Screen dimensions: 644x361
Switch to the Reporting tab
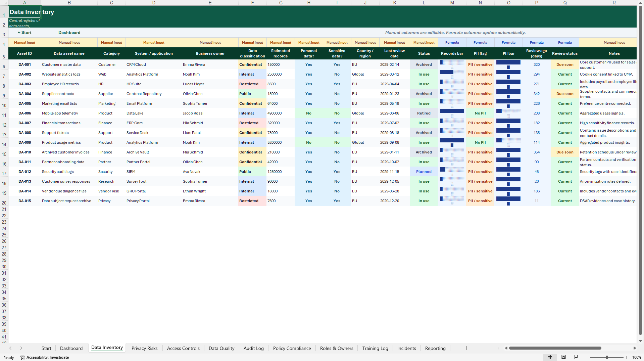click(x=435, y=348)
